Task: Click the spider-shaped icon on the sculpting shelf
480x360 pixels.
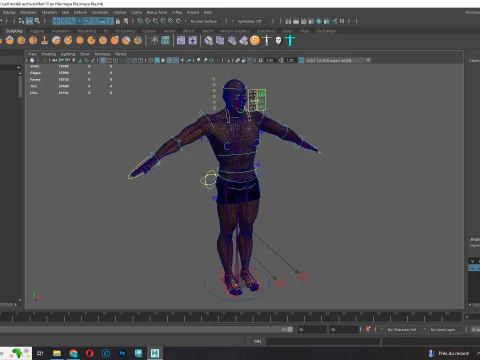Action: pyautogui.click(x=154, y=41)
